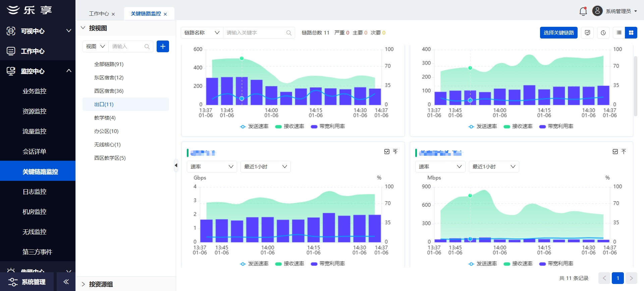
Task: Click the 选择关键链路 button
Action: click(558, 33)
